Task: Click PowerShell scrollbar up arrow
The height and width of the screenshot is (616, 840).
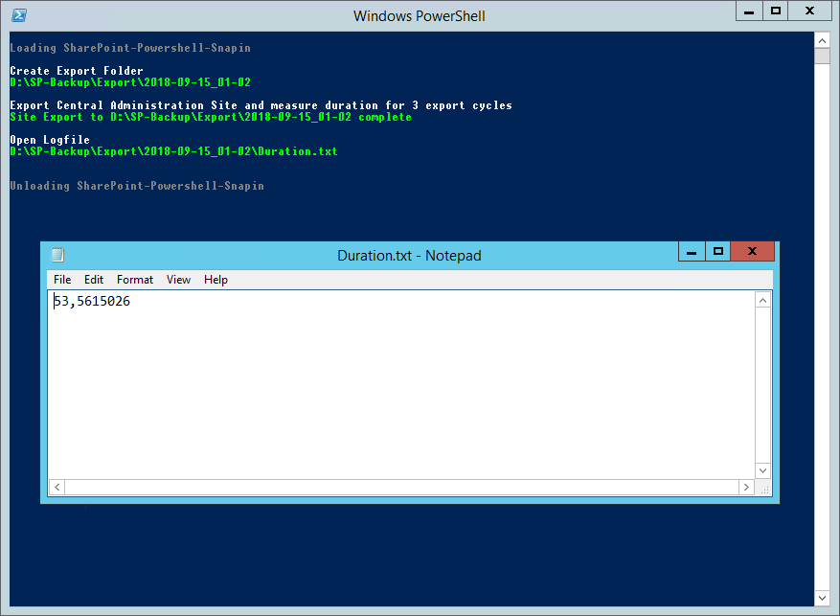Action: tap(823, 40)
